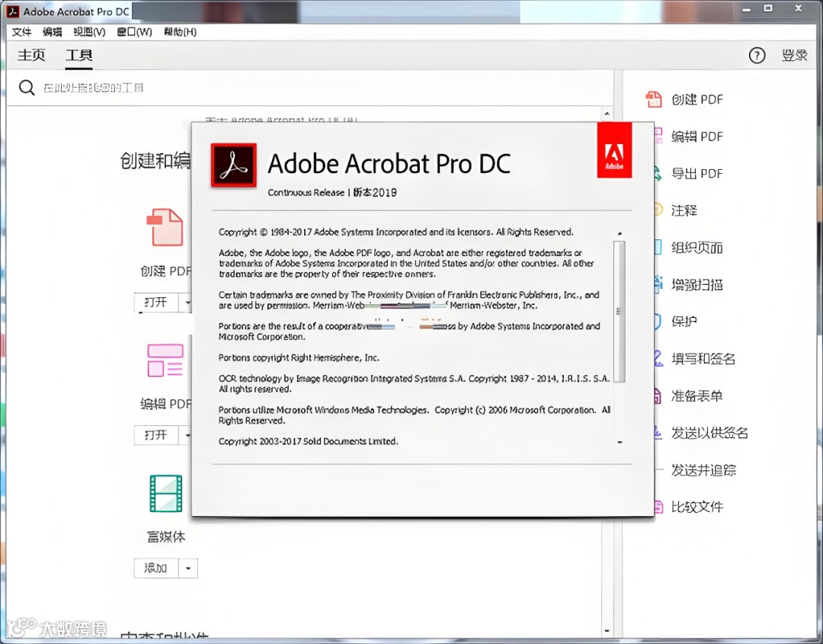Screen dimensions: 823x644
Task: Open the 编辑 menu
Action: (53, 32)
